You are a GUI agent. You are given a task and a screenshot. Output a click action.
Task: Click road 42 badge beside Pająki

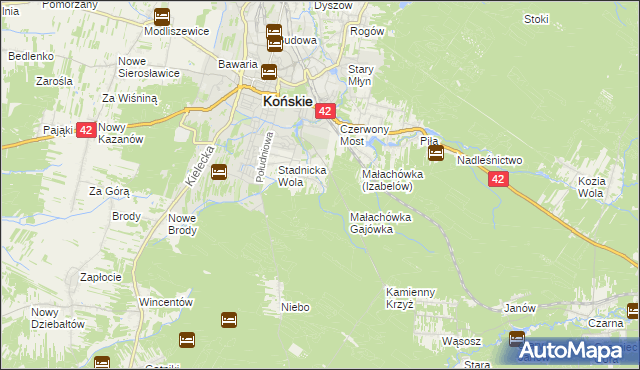pyautogui.click(x=86, y=130)
